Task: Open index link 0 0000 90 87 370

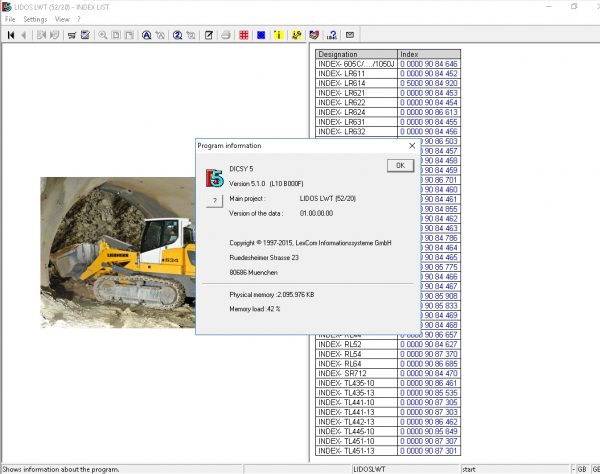Action: point(429,354)
